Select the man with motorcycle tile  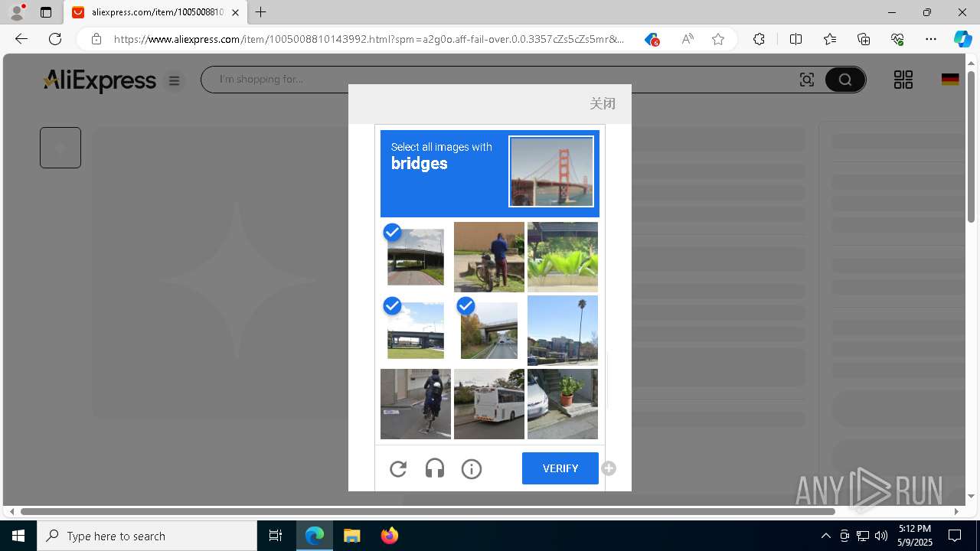[x=489, y=257]
